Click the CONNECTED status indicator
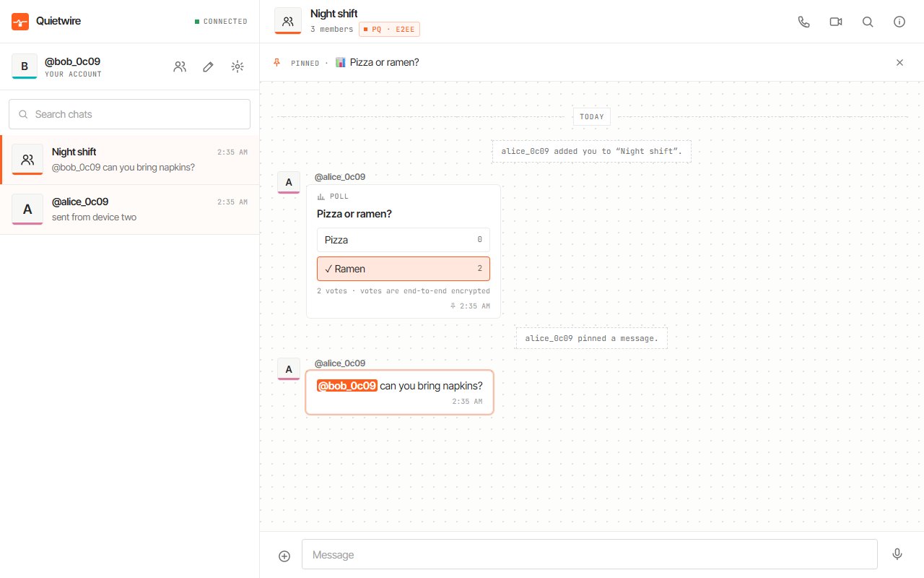 pos(221,22)
